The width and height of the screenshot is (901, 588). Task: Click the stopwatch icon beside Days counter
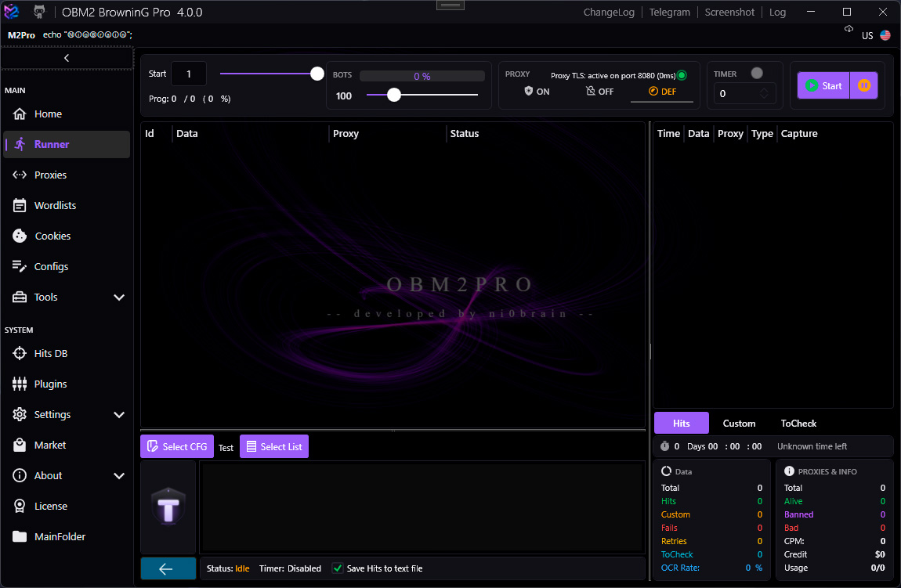[665, 446]
